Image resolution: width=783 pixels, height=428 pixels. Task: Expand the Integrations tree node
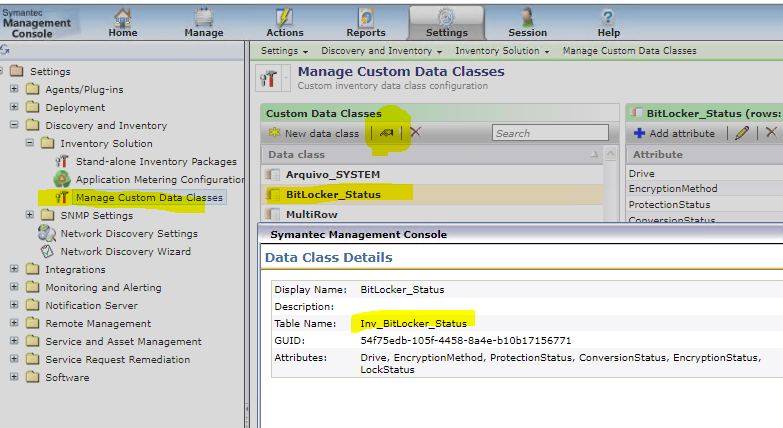pyautogui.click(x=14, y=269)
